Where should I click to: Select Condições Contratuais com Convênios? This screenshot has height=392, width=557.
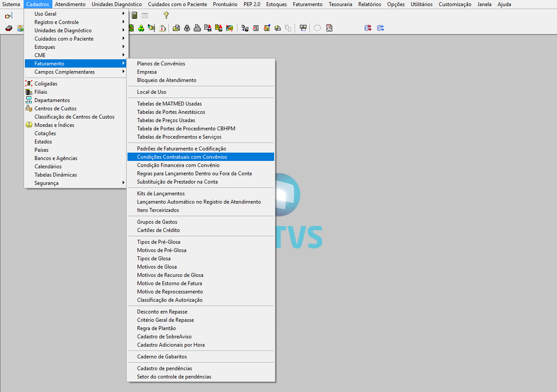tap(201, 157)
